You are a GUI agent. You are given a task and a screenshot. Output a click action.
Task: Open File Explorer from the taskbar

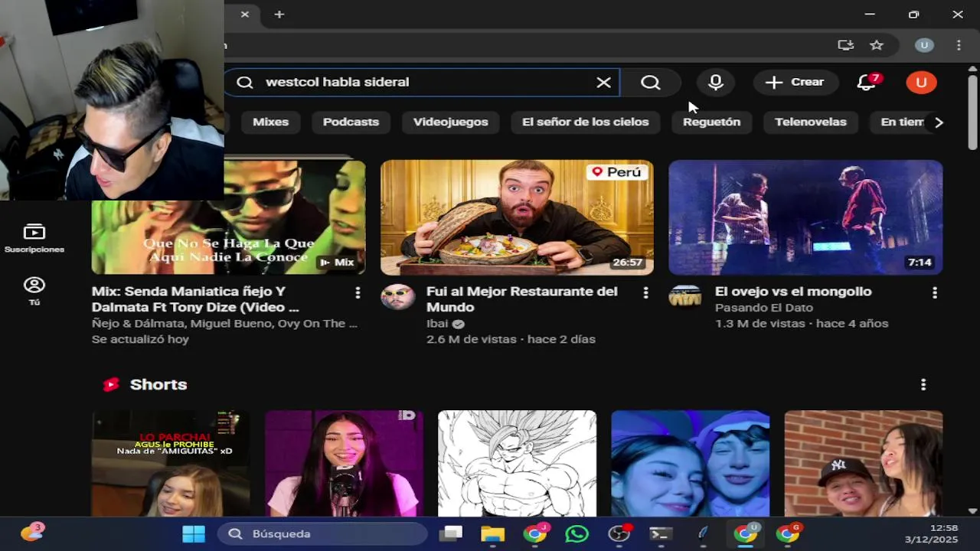point(493,533)
